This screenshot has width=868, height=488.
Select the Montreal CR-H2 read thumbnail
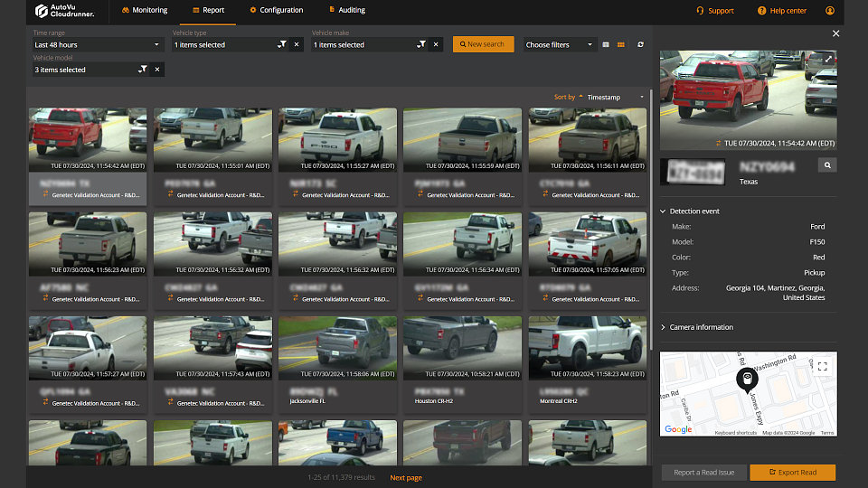(x=588, y=348)
